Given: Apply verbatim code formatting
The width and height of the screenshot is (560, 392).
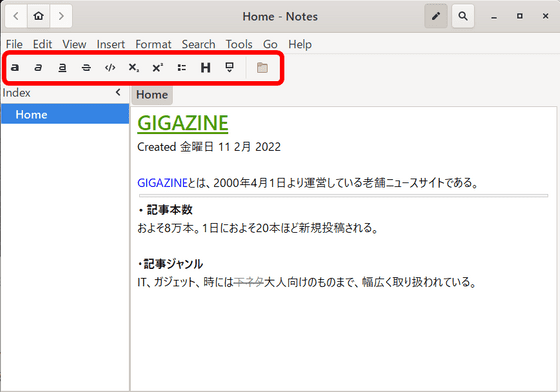Looking at the screenshot, I should [110, 67].
